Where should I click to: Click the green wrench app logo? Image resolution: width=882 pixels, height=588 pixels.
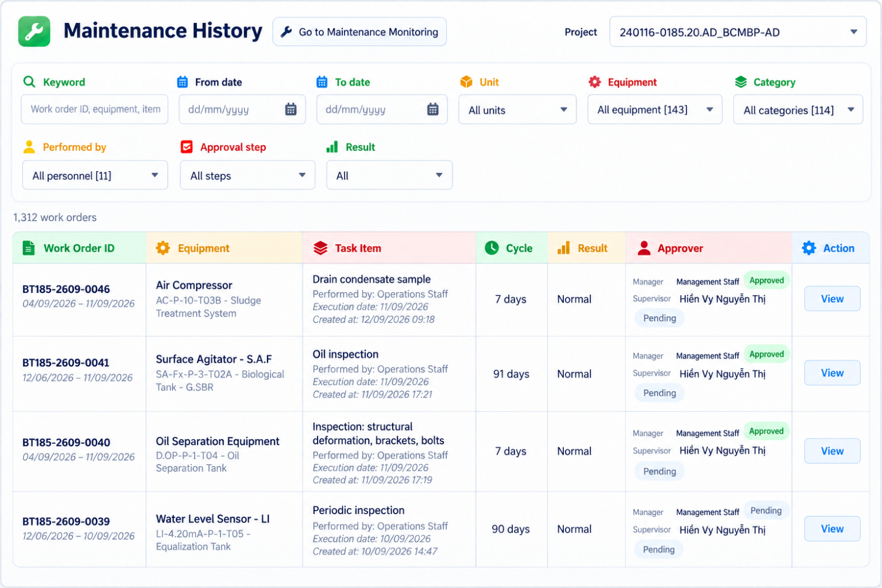click(34, 31)
